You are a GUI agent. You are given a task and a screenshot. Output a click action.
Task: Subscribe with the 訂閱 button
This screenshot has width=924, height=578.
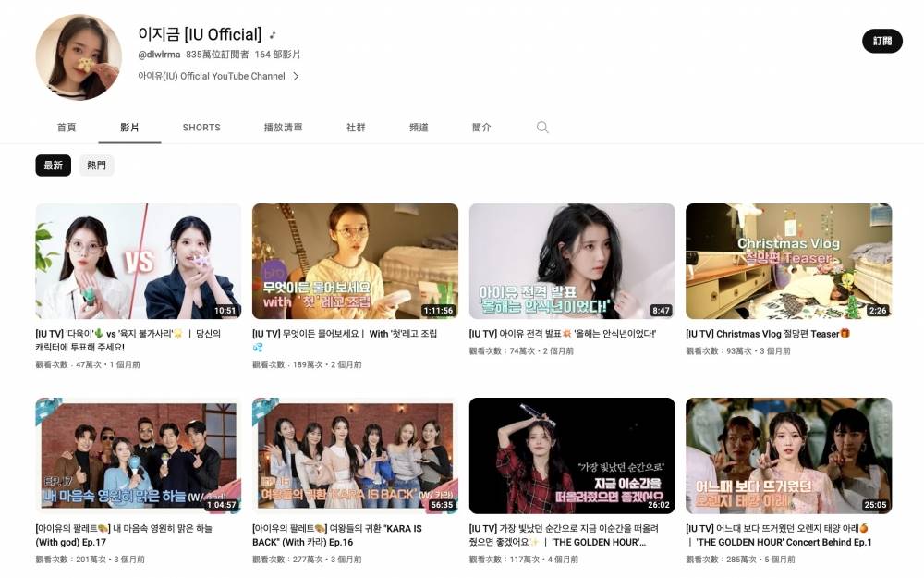coord(882,41)
